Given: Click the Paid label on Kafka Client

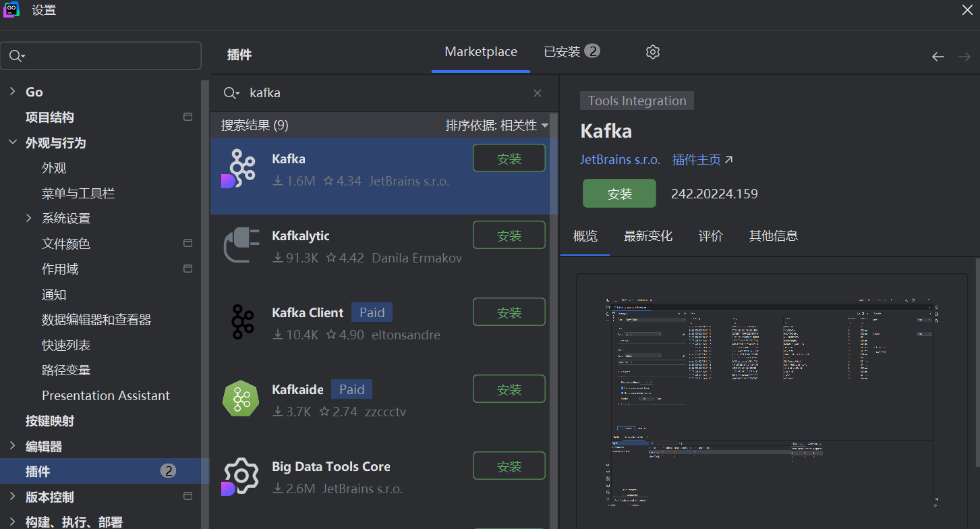Looking at the screenshot, I should [372, 312].
